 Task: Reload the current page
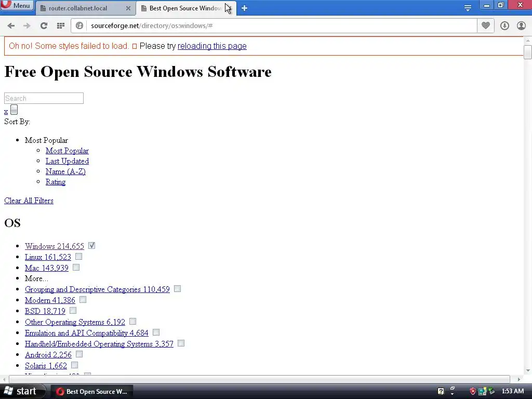[x=44, y=26]
